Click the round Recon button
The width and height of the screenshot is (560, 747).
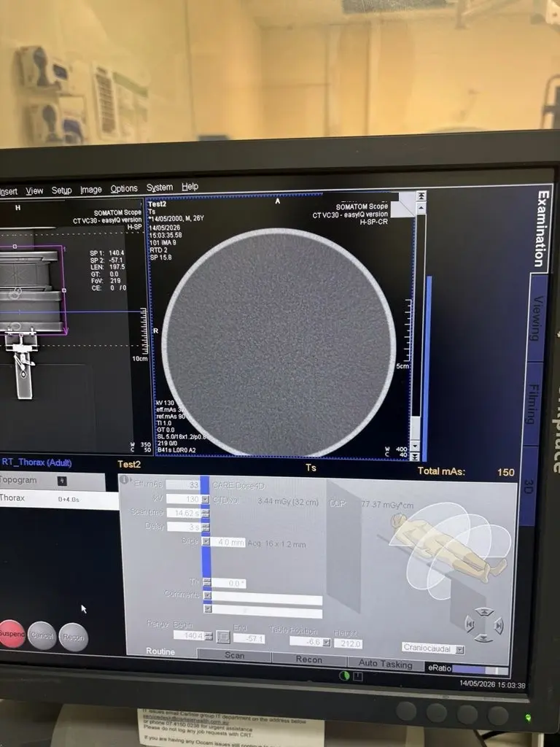pyautogui.click(x=74, y=637)
